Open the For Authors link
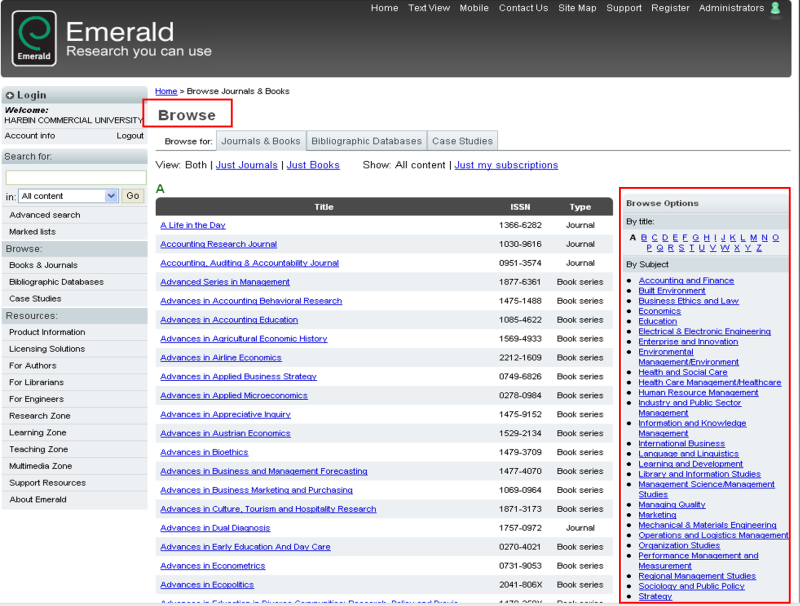Screen dimensions: 800x606 point(33,366)
